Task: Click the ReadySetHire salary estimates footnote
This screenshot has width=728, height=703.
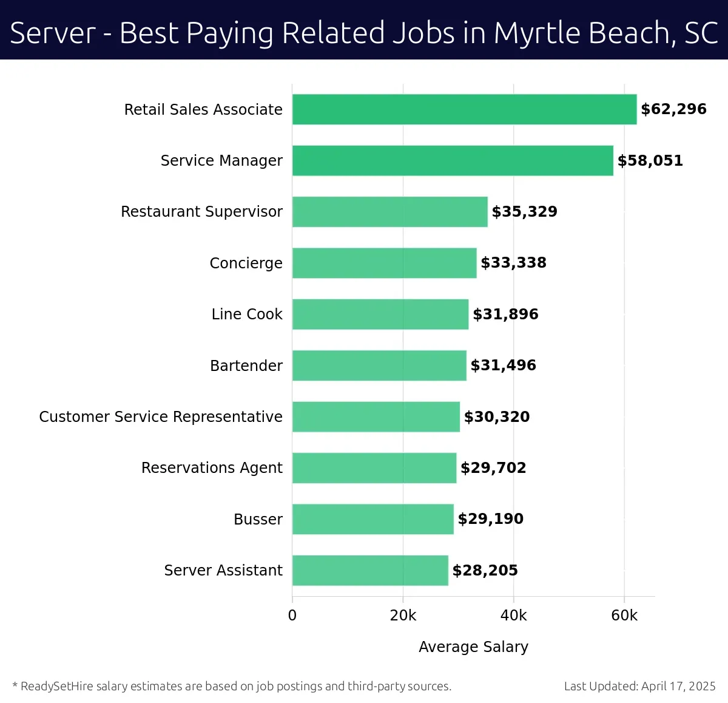Action: 232,687
